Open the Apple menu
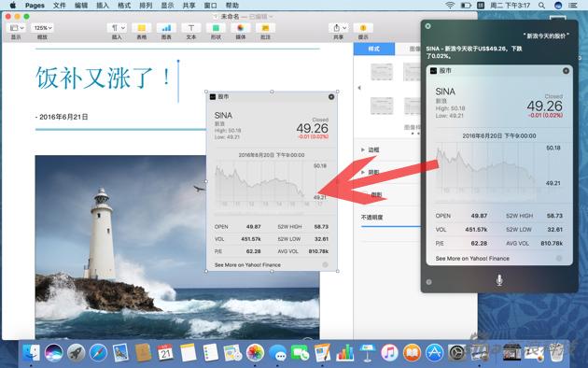This screenshot has width=588, height=368. 12,6
